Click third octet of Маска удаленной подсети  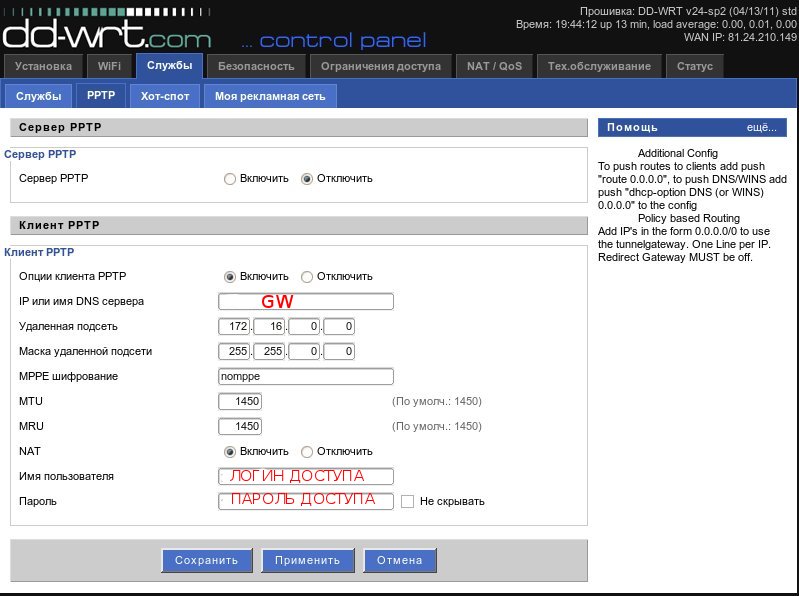coord(304,351)
